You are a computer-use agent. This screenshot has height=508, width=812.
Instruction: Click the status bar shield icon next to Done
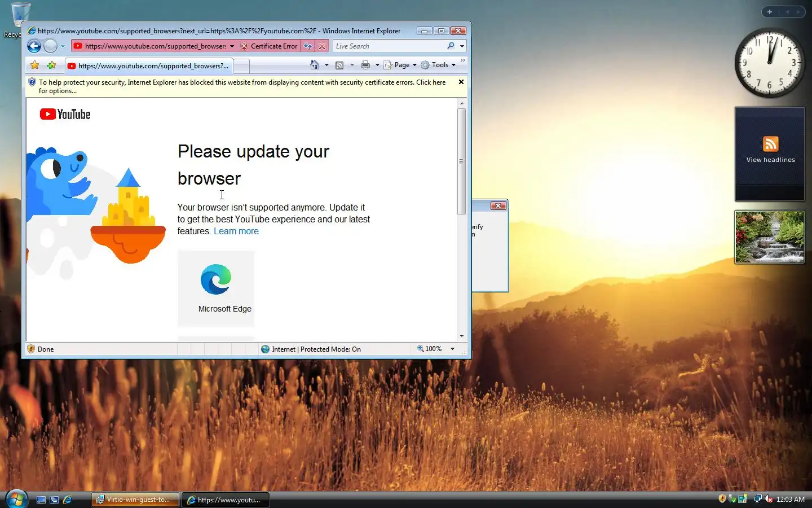click(32, 349)
